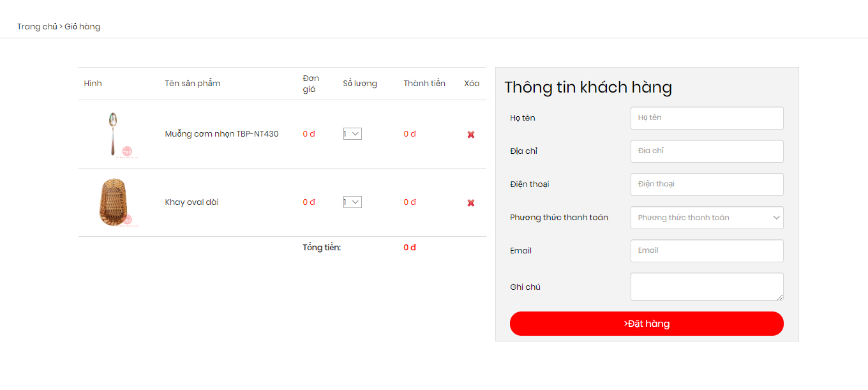Focus the Điện thoại input field
This screenshot has height=390, width=868.
click(707, 184)
